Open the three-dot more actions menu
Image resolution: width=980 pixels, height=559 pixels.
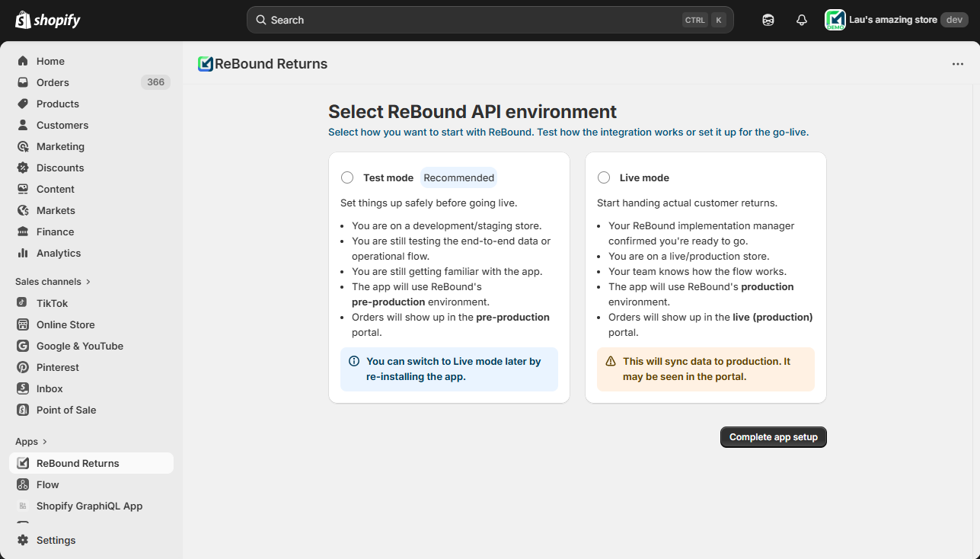point(958,64)
